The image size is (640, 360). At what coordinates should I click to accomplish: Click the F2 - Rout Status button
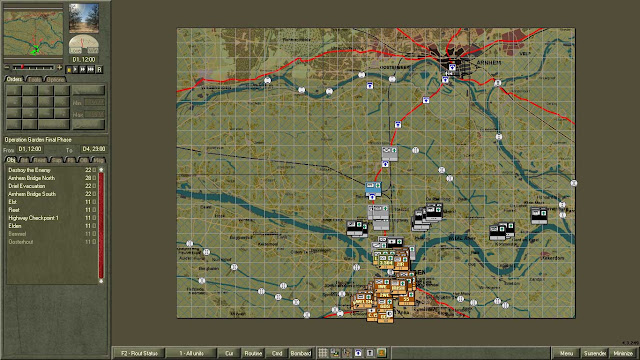point(139,353)
